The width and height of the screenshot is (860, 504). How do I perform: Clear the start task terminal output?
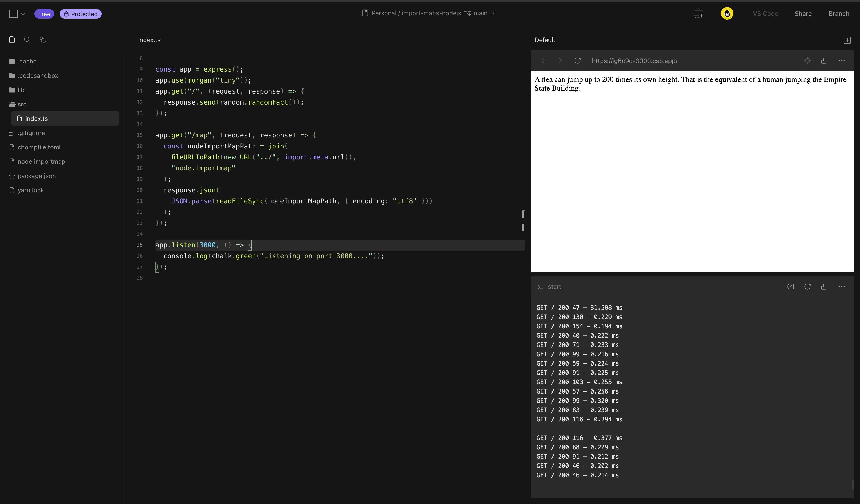(x=790, y=286)
